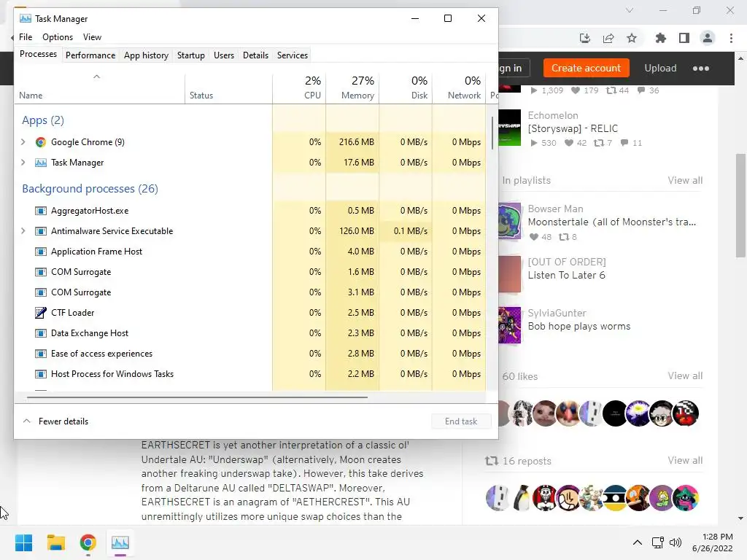Open the Options menu in Task Manager
747x560 pixels.
click(x=58, y=37)
